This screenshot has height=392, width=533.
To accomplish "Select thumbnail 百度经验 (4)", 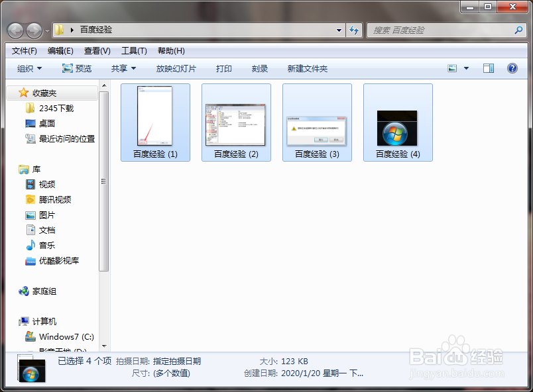I will tap(398, 122).
